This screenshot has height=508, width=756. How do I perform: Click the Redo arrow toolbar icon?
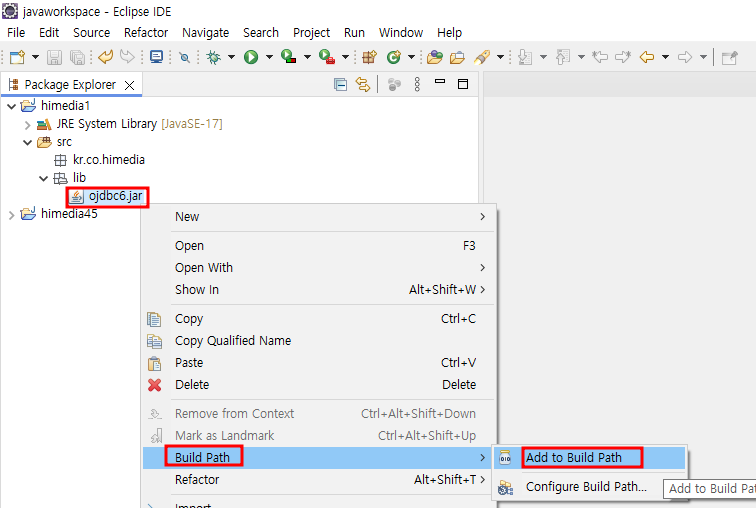pos(127,57)
